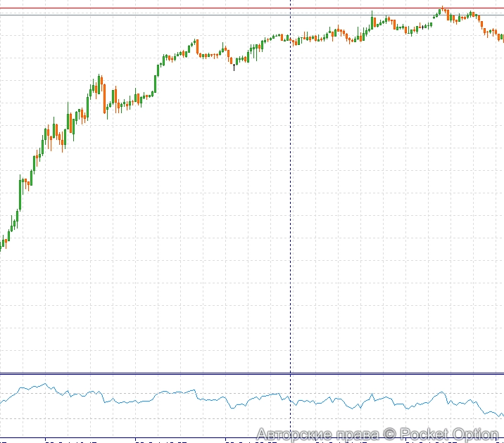Image resolution: width=504 pixels, height=443 pixels.
Task: Click the orange candle directly above the arrow marker
Action: tap(232, 60)
